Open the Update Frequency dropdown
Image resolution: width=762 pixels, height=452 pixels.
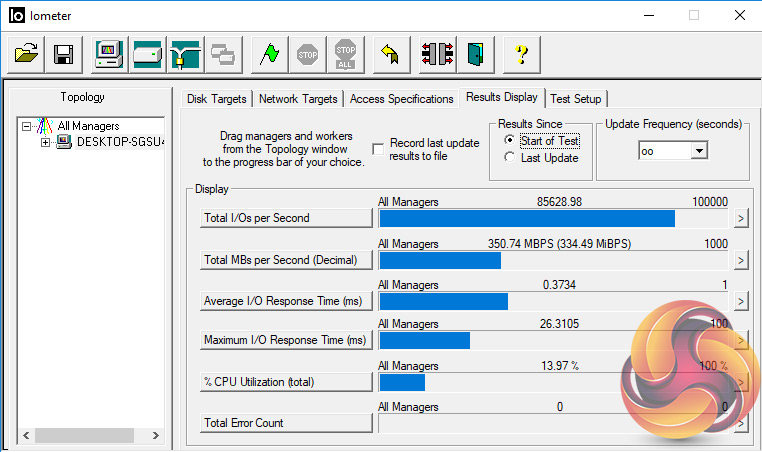(699, 150)
